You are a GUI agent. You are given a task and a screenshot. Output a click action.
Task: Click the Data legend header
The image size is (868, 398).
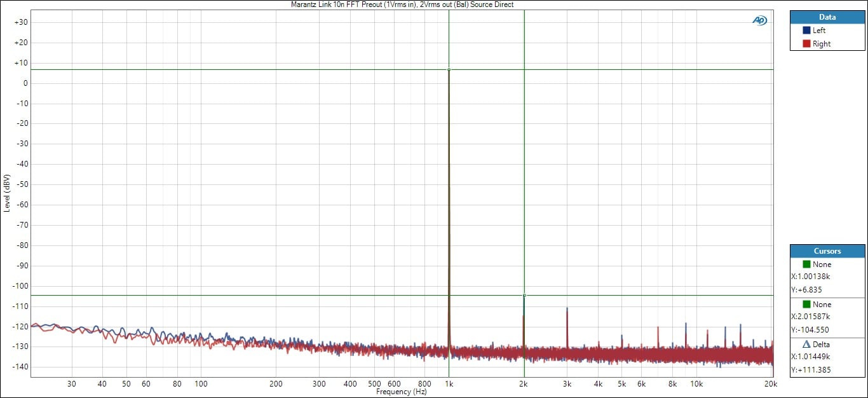coord(827,17)
